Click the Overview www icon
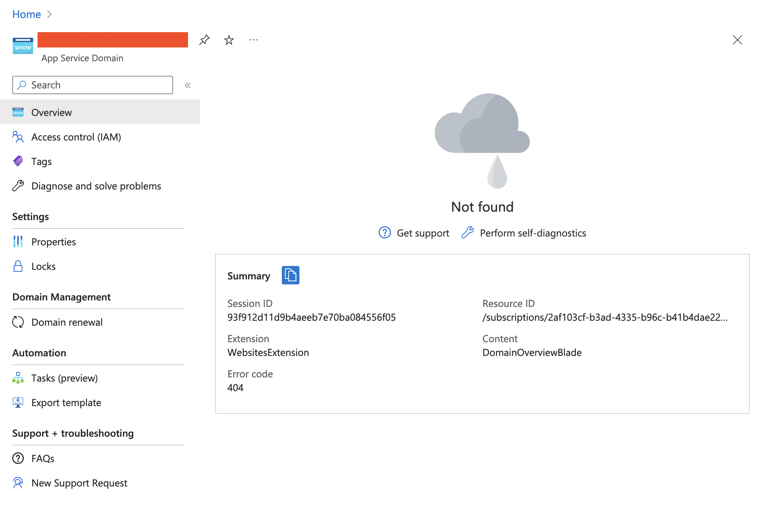 (18, 112)
